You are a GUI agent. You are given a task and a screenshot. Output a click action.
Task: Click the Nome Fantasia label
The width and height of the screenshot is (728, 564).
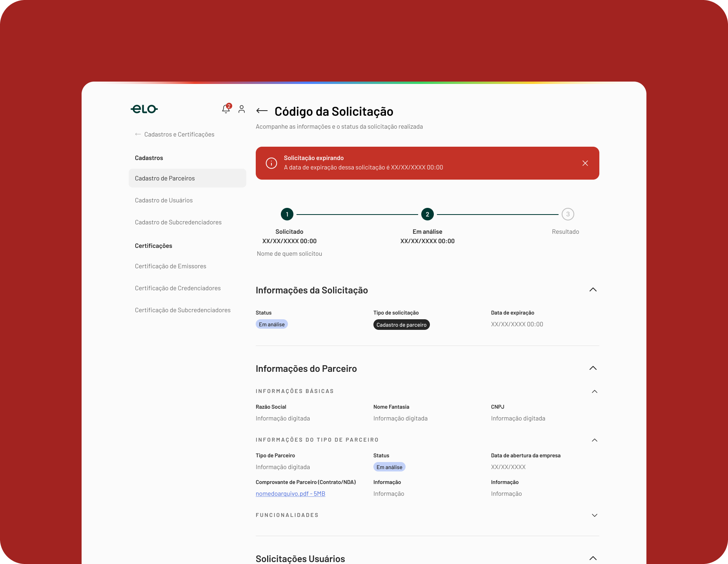pos(391,407)
